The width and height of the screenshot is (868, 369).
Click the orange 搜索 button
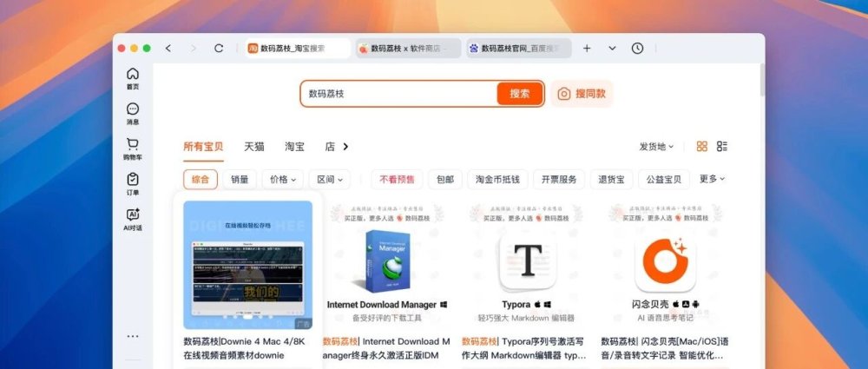[x=519, y=94]
